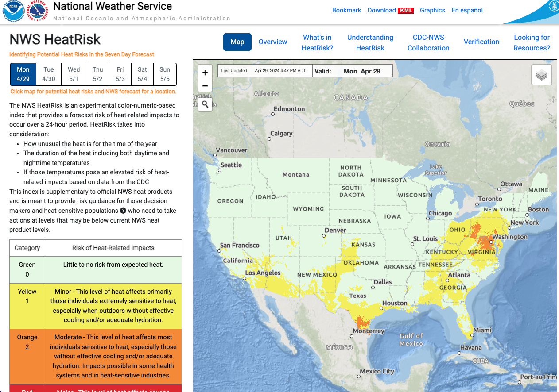Open the map layers control

point(541,75)
